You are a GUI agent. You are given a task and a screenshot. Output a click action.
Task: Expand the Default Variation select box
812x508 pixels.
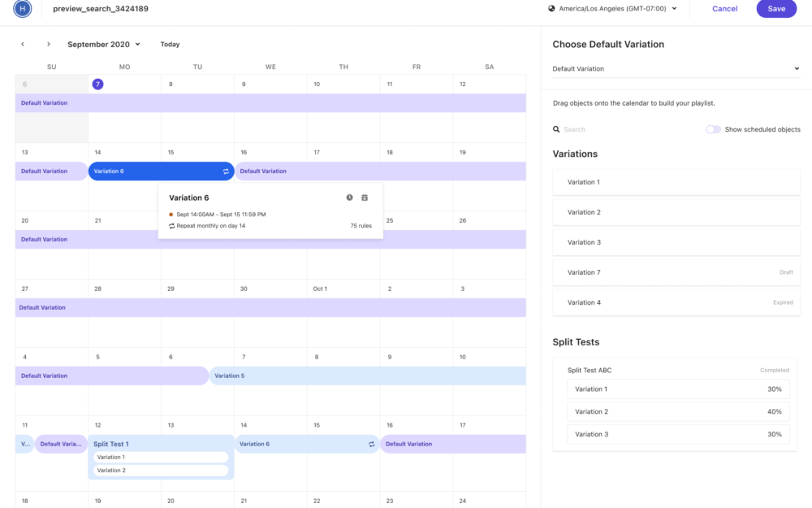tap(676, 69)
